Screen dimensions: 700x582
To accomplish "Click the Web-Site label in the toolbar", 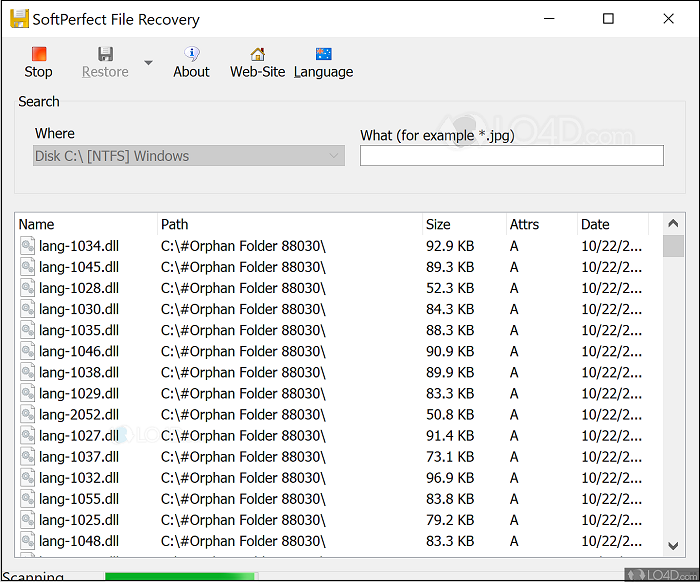I will [258, 72].
